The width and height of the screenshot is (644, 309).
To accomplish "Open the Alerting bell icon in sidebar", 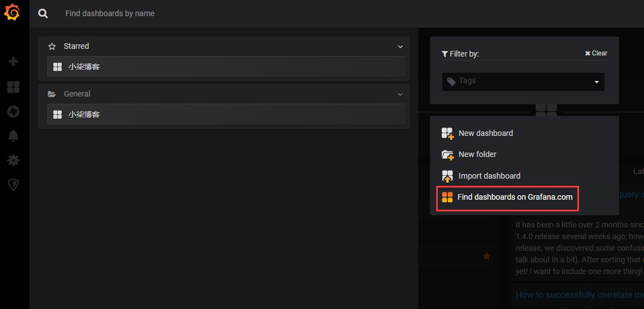I will (x=13, y=136).
